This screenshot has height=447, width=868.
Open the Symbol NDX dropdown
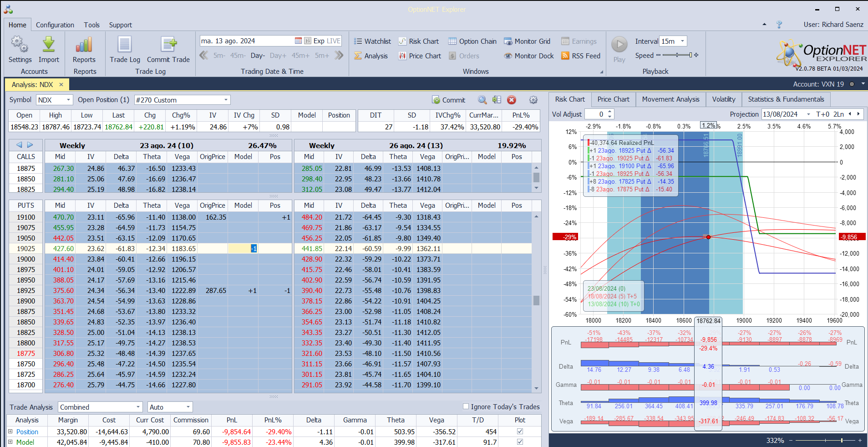[69, 100]
